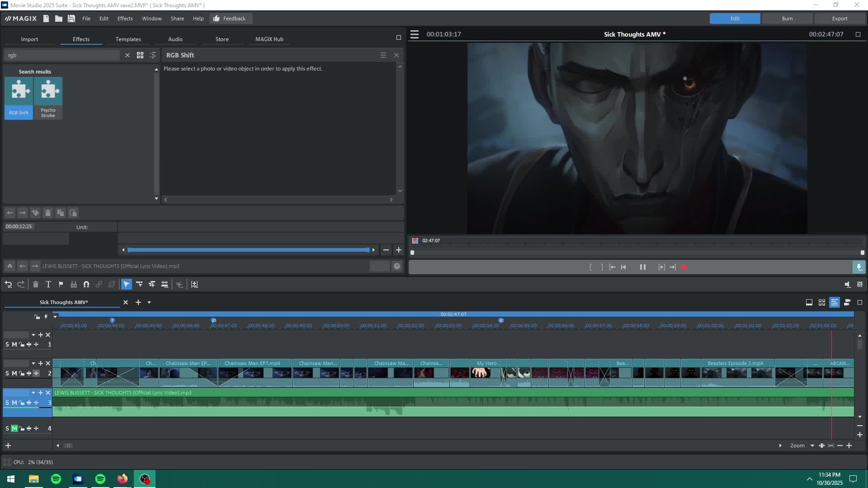
Task: Maximize the preview monitor
Action: (858, 34)
